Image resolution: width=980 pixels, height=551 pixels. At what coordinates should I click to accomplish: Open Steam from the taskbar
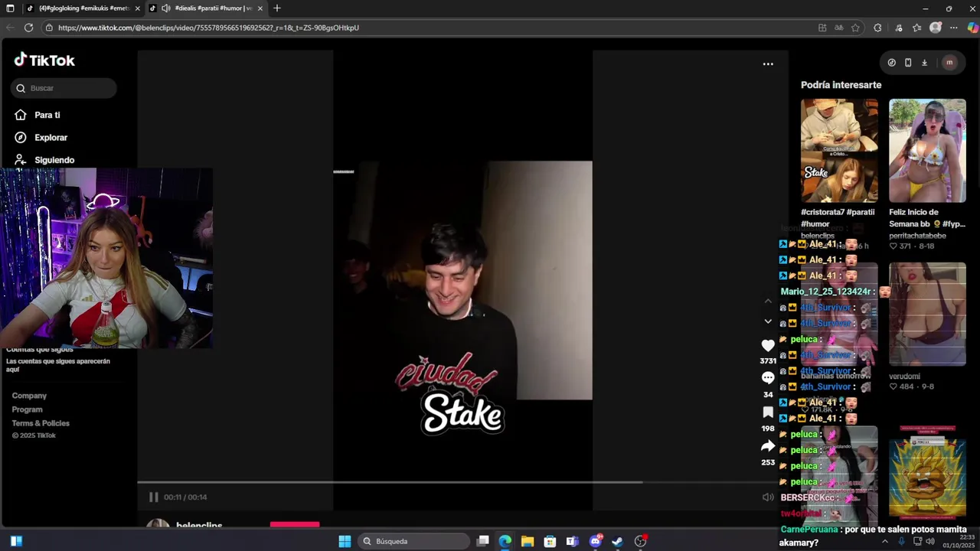tap(617, 541)
